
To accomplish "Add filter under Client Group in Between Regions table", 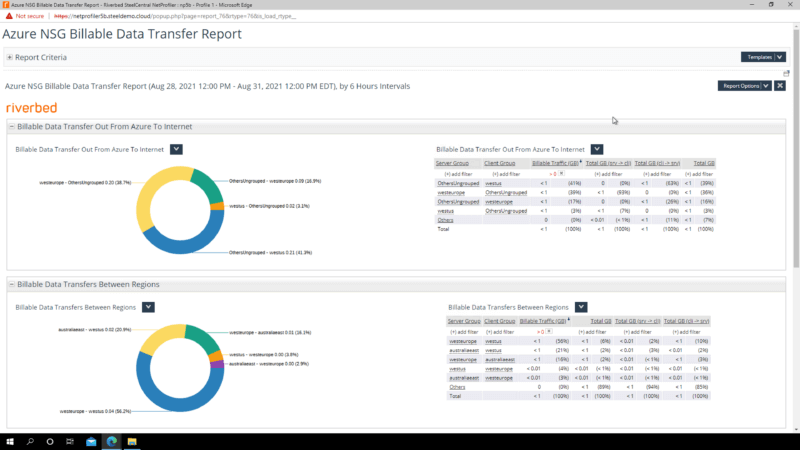I will (500, 332).
